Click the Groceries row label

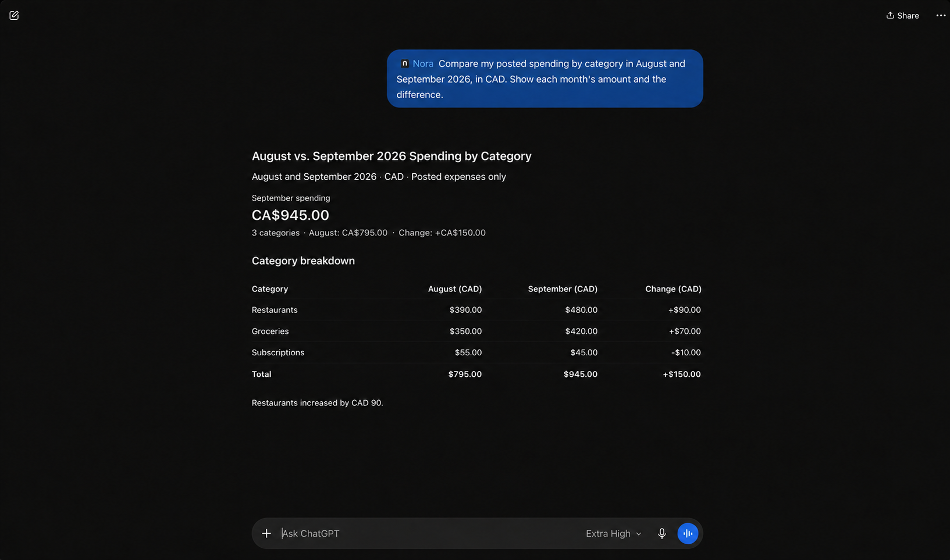tap(270, 331)
